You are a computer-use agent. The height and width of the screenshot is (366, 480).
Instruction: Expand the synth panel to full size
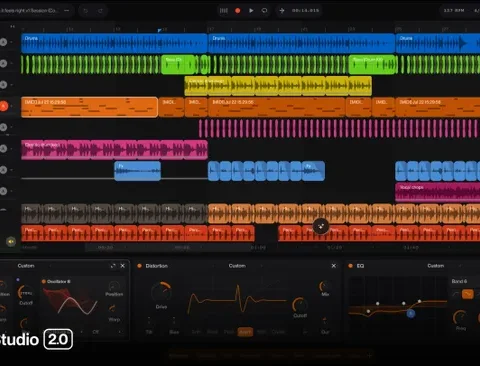113,266
